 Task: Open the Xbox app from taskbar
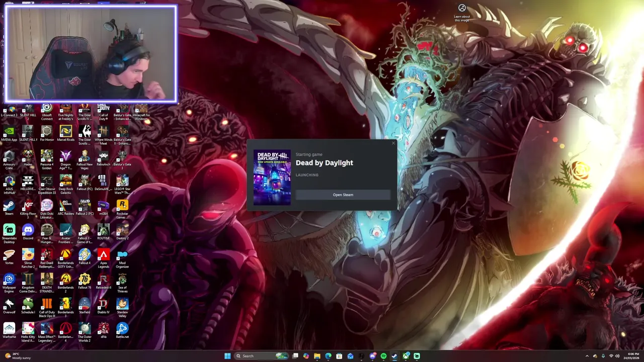click(406, 356)
